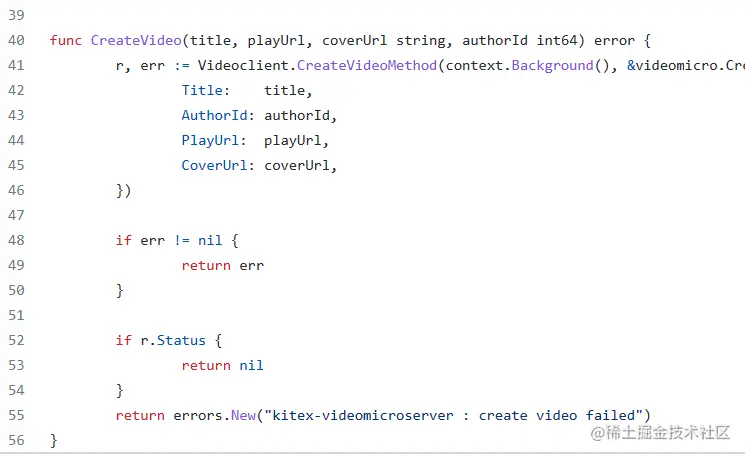
Task: Click line number 50
Action: click(16, 290)
